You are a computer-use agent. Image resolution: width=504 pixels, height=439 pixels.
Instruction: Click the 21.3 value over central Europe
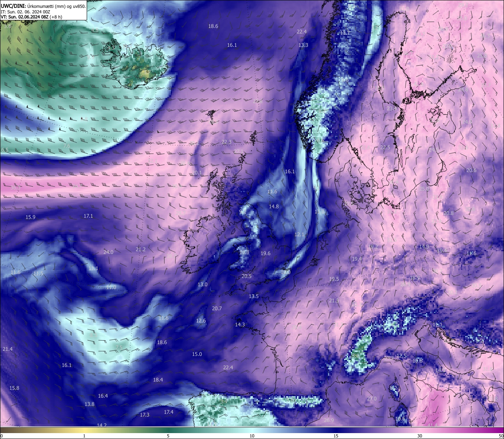[334, 301]
